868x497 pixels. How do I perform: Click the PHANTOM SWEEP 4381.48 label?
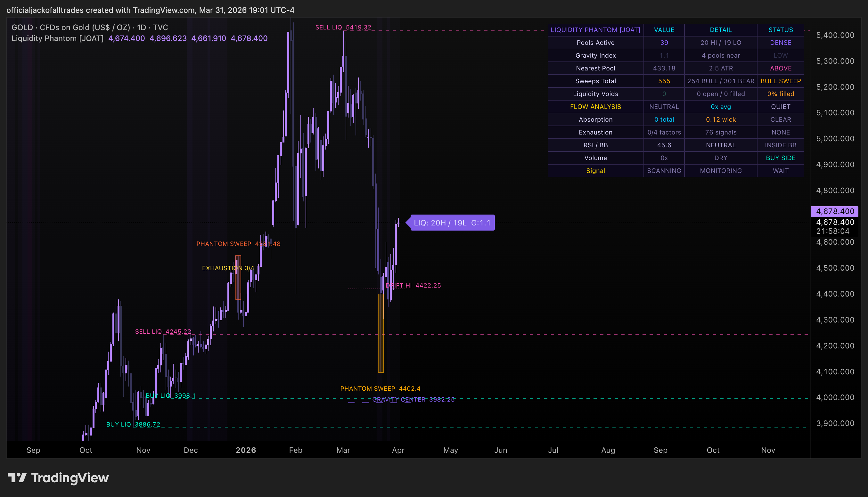(x=238, y=244)
